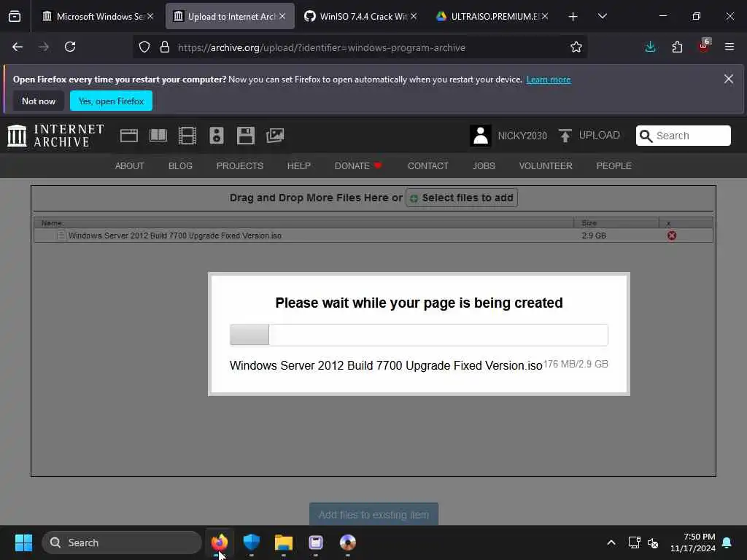Switch to WinISO 7.4.4 Crack tab
This screenshot has height=560, width=747.
[360, 16]
